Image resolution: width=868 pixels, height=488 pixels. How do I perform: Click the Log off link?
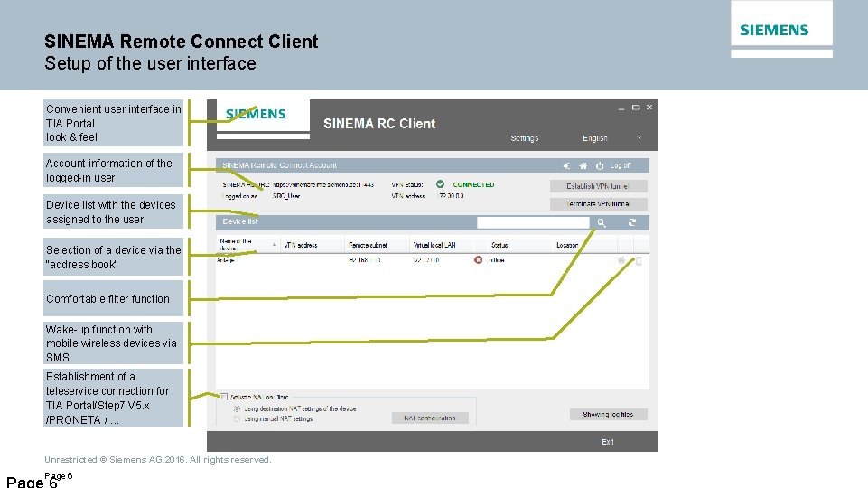click(x=620, y=165)
